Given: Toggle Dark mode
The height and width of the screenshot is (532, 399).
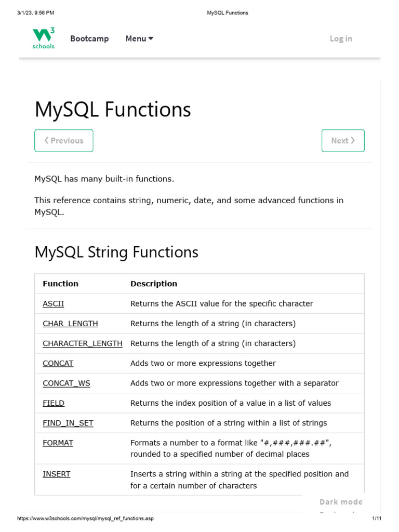Looking at the screenshot, I should click(341, 502).
